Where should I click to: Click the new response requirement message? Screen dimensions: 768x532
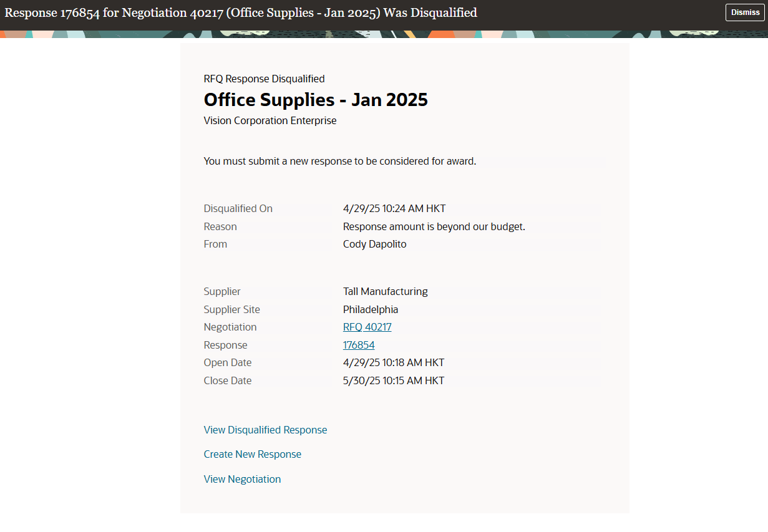tap(340, 161)
